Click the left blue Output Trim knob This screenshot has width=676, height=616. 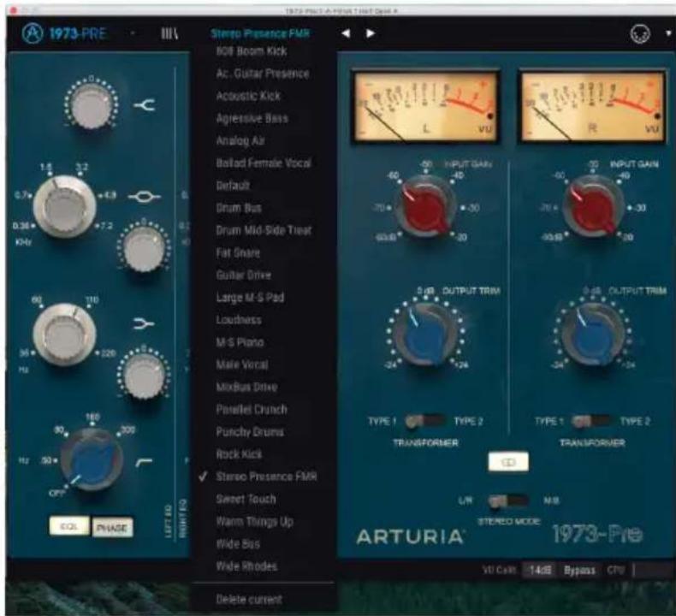(x=425, y=334)
